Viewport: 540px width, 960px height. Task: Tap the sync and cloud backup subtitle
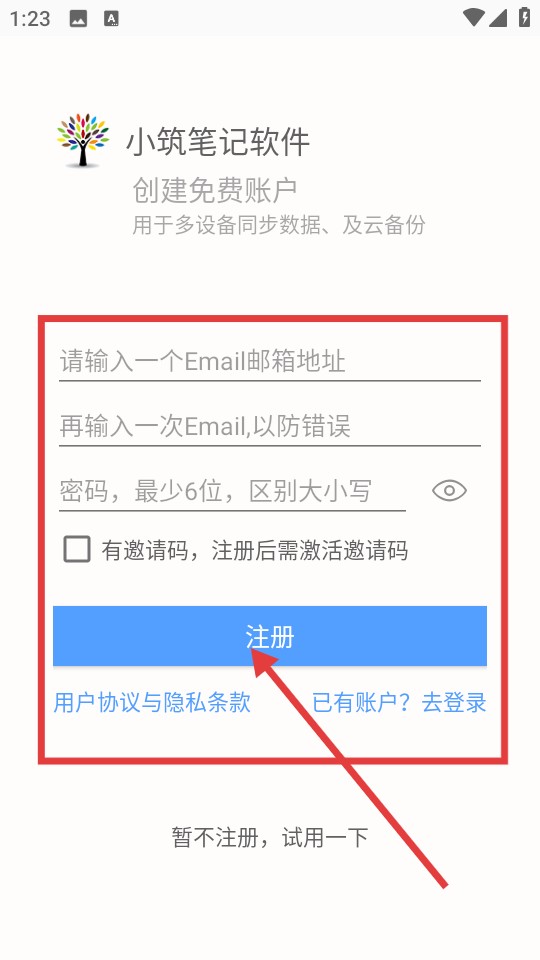point(279,225)
